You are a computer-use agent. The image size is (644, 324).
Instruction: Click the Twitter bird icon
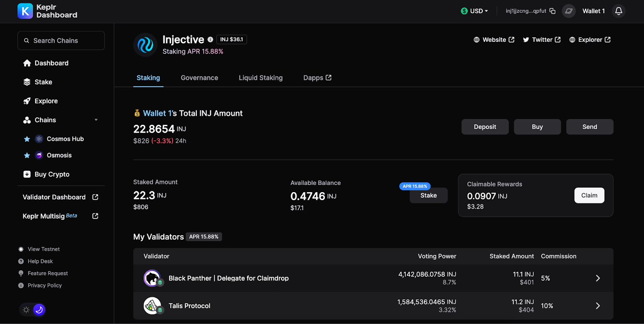526,40
